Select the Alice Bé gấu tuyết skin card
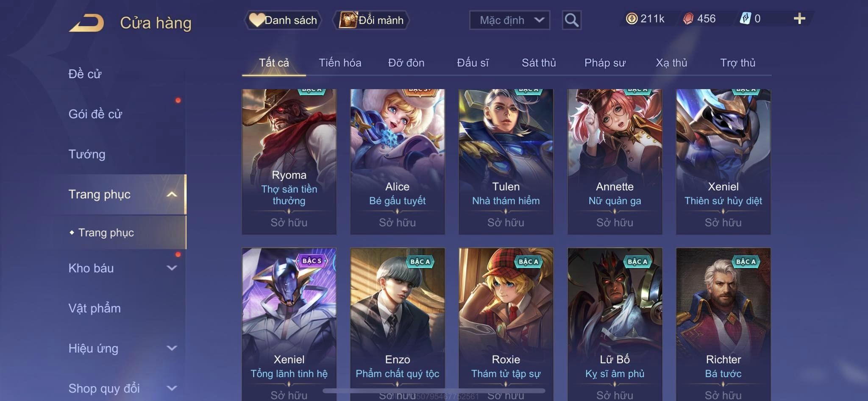The height and width of the screenshot is (401, 868). pos(398,162)
